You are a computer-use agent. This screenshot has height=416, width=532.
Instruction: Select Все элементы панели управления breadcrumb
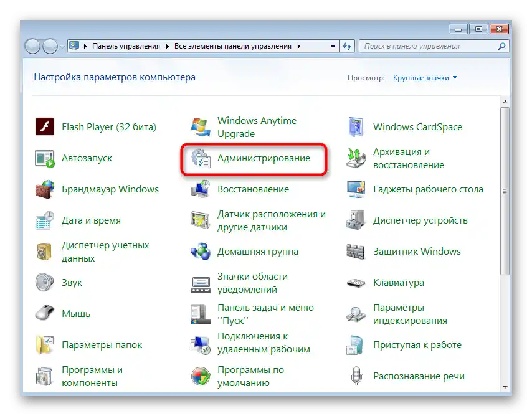click(233, 46)
